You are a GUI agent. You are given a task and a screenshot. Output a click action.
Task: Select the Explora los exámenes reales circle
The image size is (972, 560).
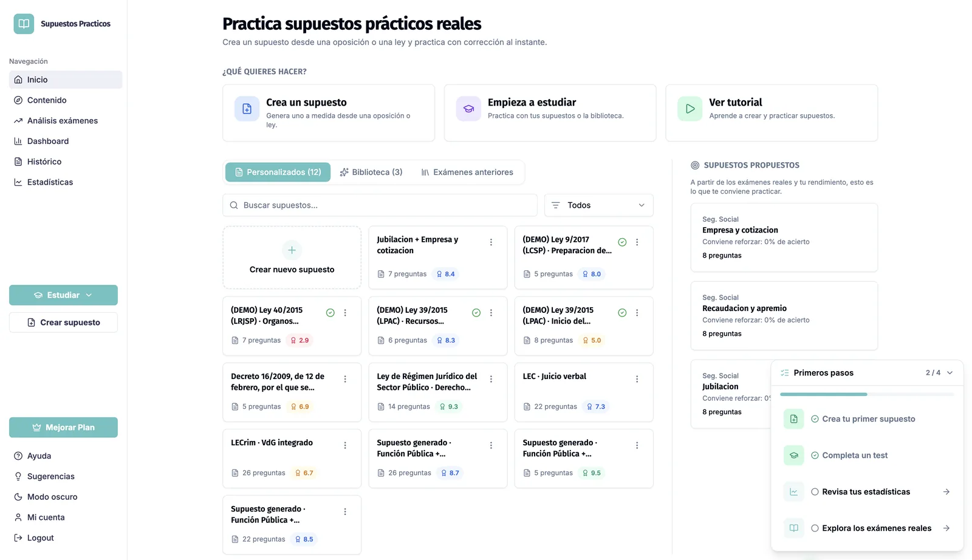pos(815,528)
